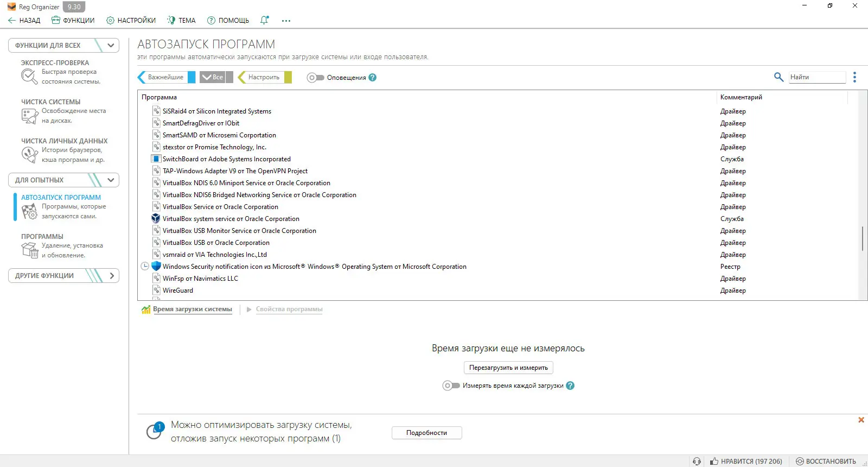Click the program list vertical scrollbar thumb
The height and width of the screenshot is (467, 868).
[x=863, y=239]
